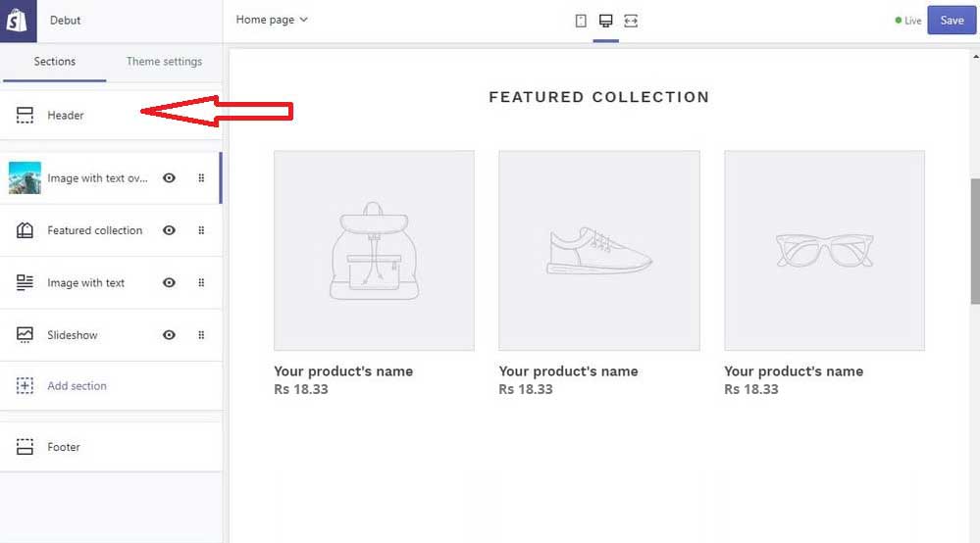This screenshot has height=543, width=980.
Task: Switch to fullscreen width preview icon
Action: click(x=631, y=21)
